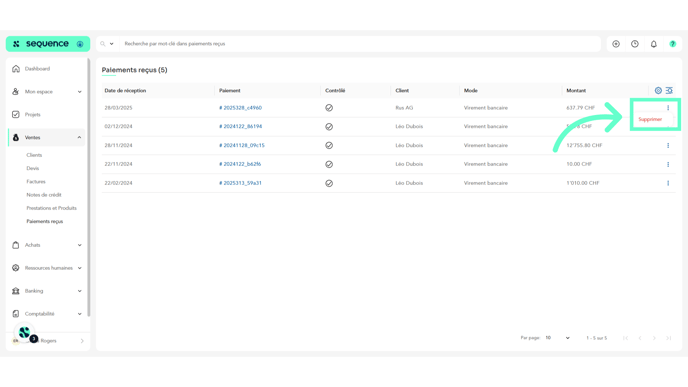Open the three-dot menu for 12'755.80 CHF payment
688x387 pixels.
(x=668, y=145)
